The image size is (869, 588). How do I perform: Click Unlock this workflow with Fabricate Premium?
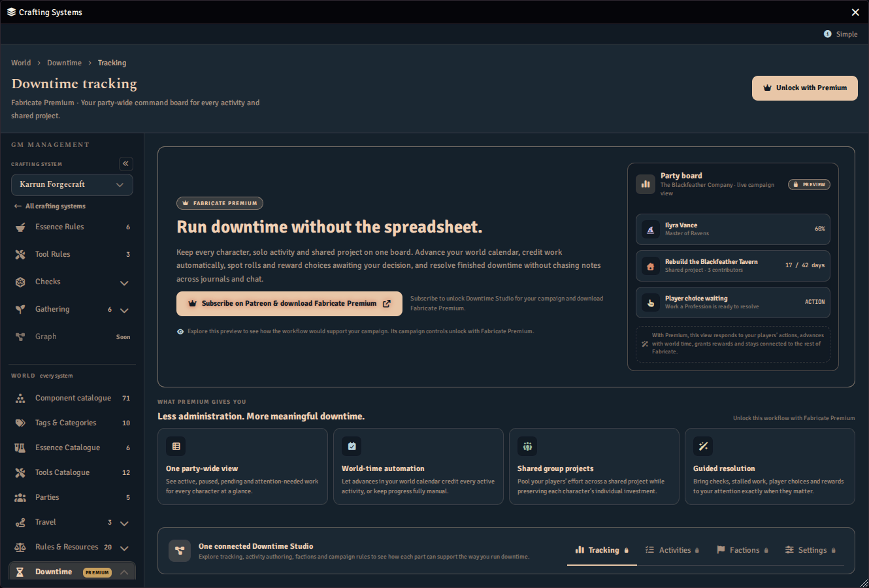[794, 418]
